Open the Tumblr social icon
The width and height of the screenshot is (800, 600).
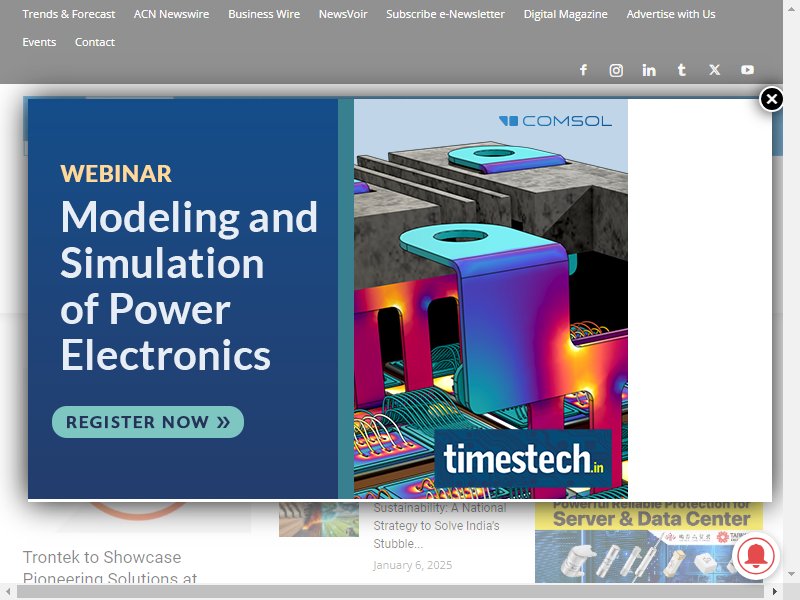coord(682,70)
